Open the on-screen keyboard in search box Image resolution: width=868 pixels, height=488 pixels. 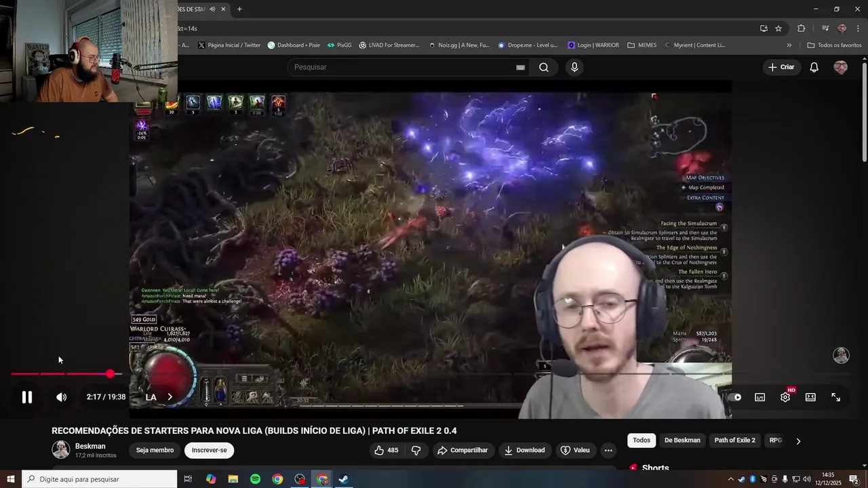click(520, 67)
